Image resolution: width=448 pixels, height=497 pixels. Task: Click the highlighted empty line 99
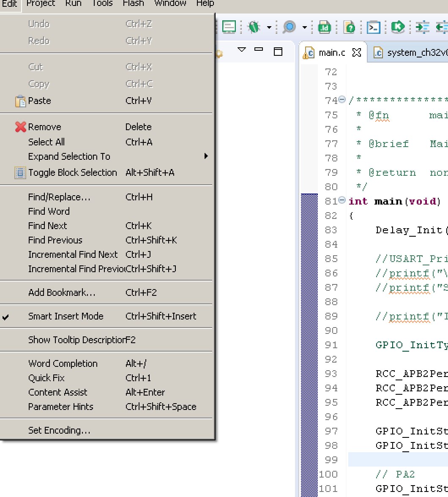pyautogui.click(x=398, y=460)
